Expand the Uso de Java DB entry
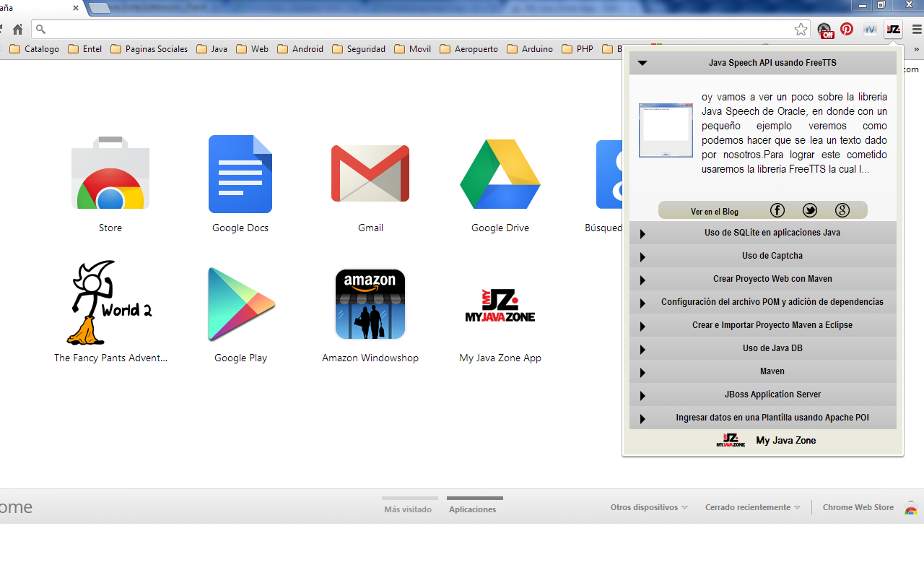Image resolution: width=924 pixels, height=578 pixels. click(x=763, y=348)
